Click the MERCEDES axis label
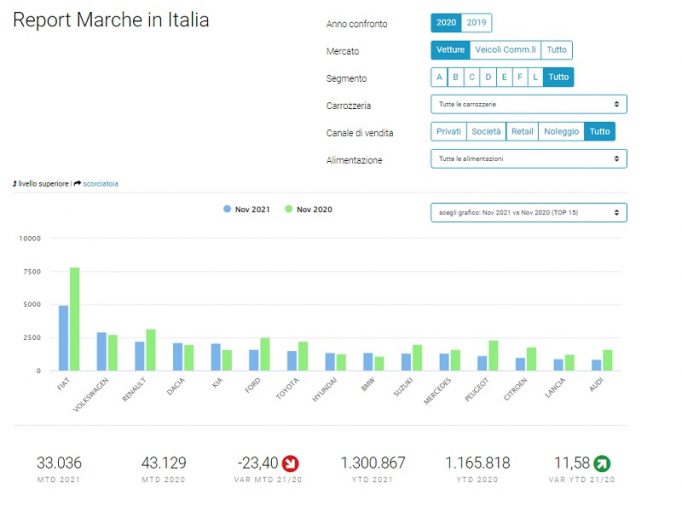This screenshot has width=682, height=512. pos(437,391)
